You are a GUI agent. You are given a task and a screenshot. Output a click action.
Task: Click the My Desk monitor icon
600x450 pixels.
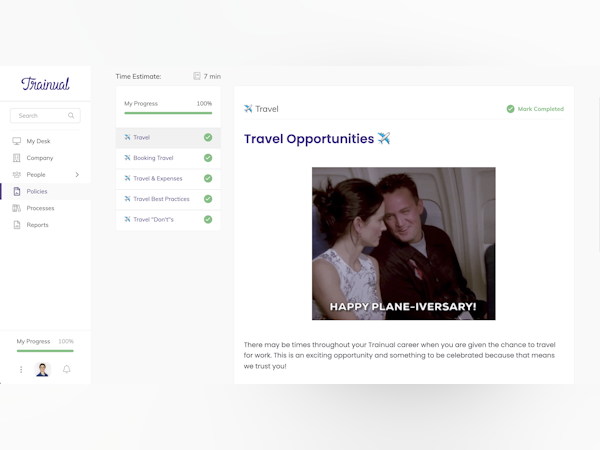(16, 141)
